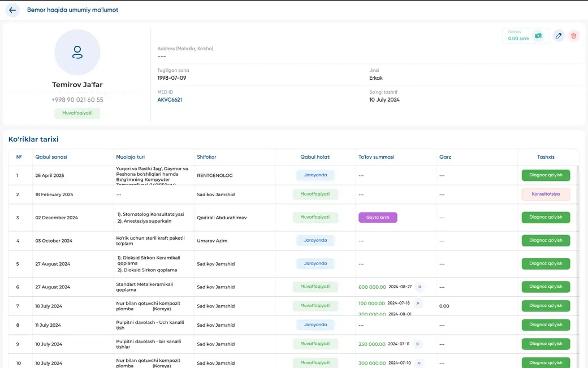The height and width of the screenshot is (368, 588).
Task: Click debt value 0.00 in row 7
Action: (444, 306)
